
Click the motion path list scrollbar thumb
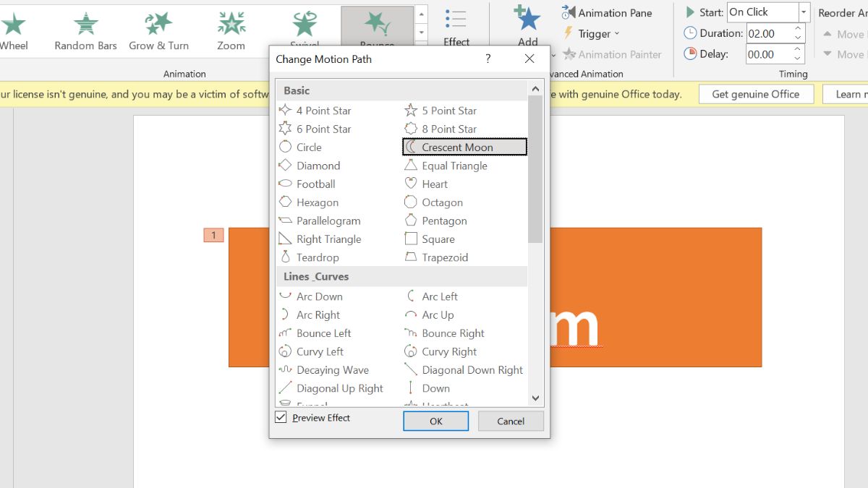(x=535, y=169)
